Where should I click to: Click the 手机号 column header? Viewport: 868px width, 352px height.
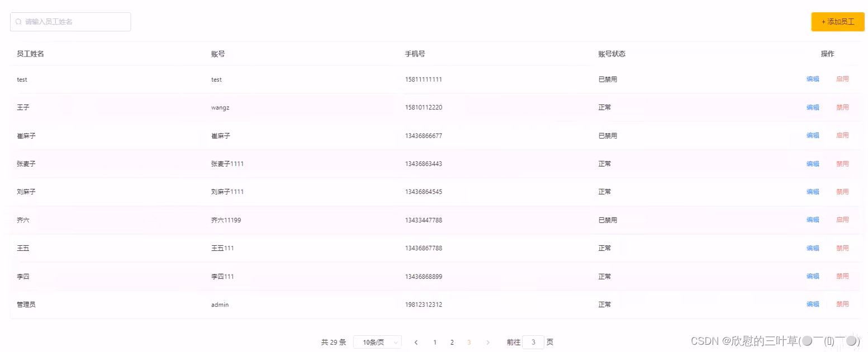tap(415, 54)
